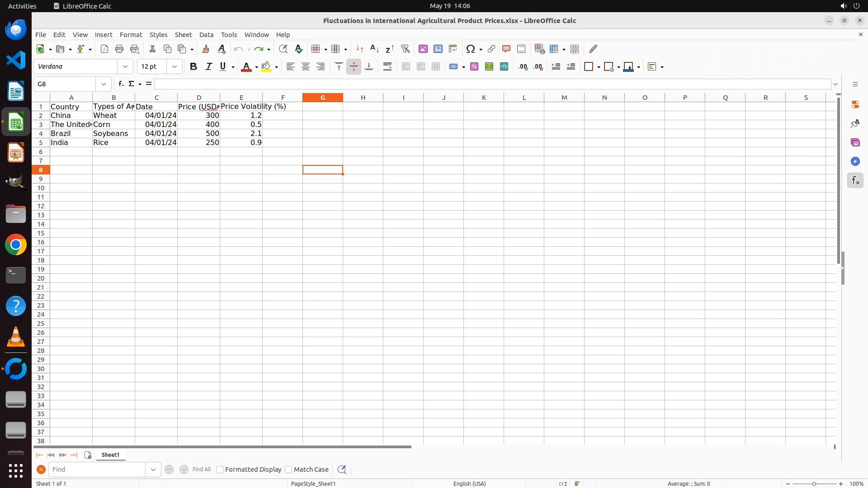Click the AutoFilter icon

point(405,49)
